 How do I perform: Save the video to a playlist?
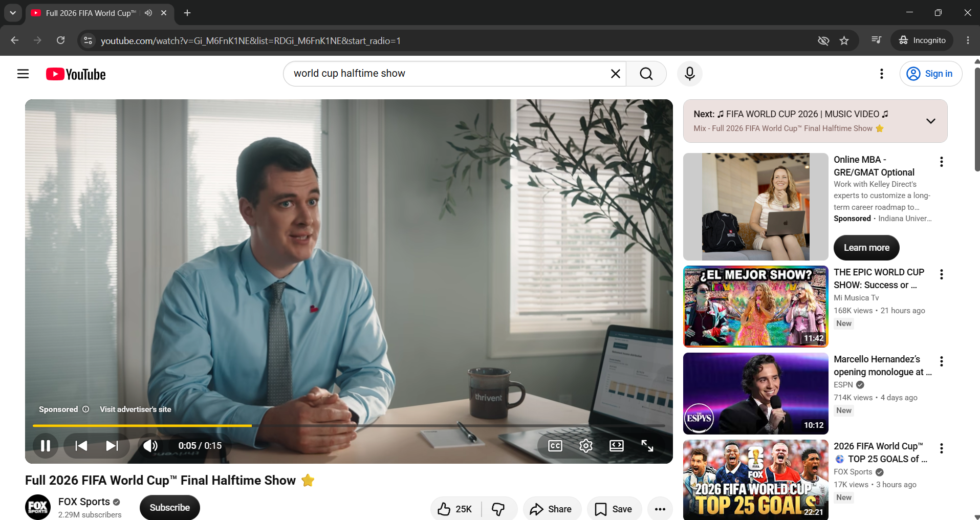click(614, 509)
